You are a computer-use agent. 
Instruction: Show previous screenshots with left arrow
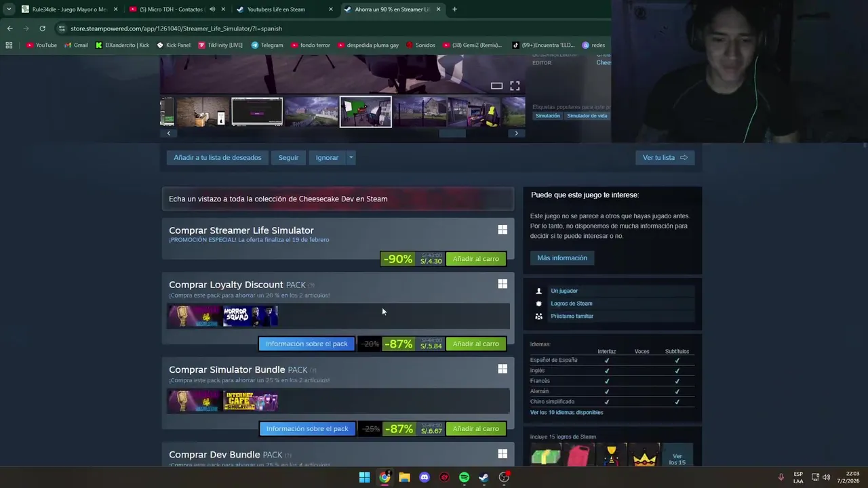pyautogui.click(x=168, y=134)
